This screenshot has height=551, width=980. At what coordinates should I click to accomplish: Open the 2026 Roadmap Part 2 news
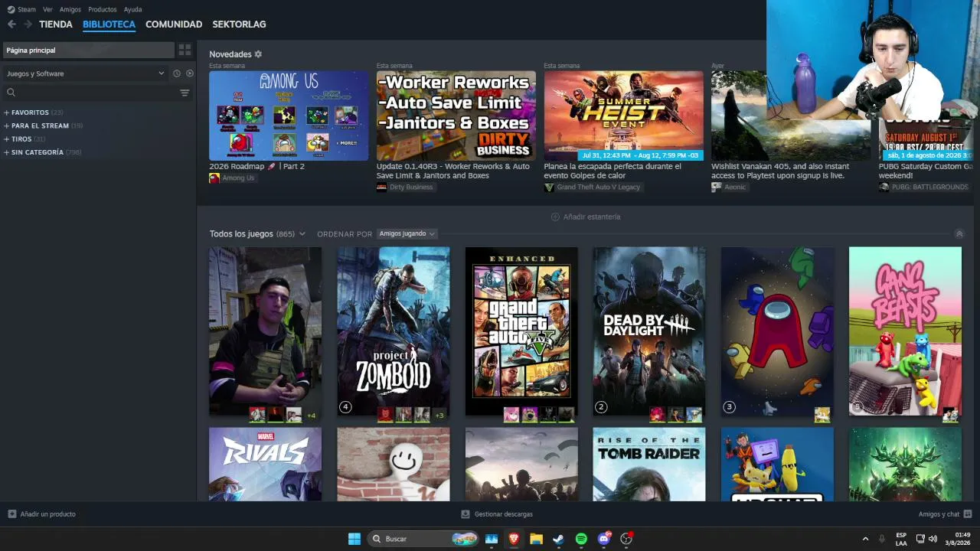256,166
